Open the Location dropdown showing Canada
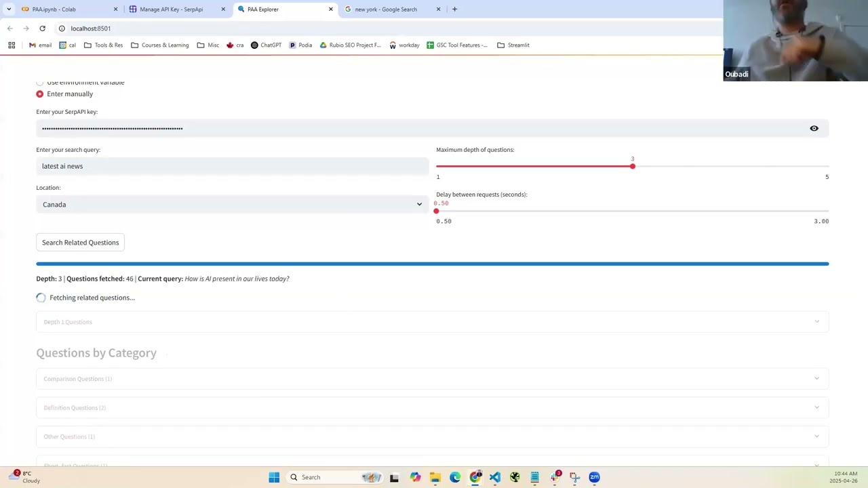Screen dimensions: 868x488 click(233, 204)
